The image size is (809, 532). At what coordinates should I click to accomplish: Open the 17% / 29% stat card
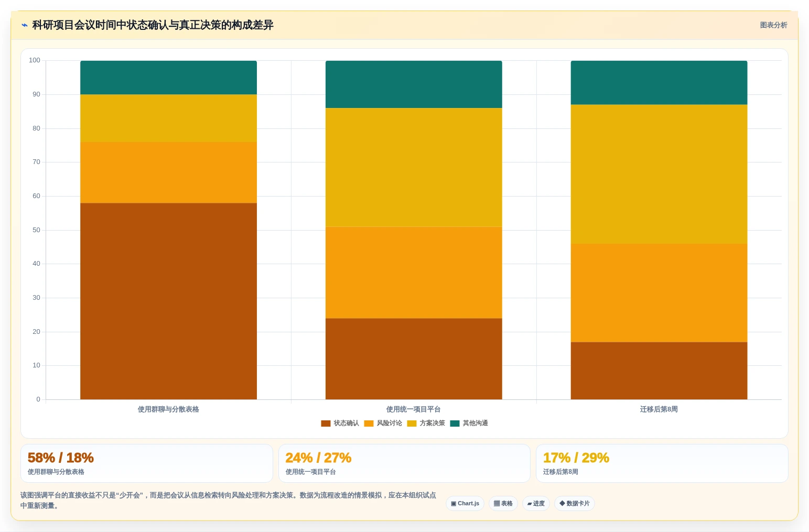click(662, 463)
